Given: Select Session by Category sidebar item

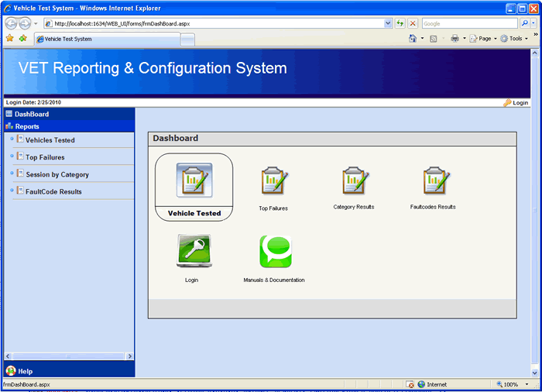Looking at the screenshot, I should 57,174.
